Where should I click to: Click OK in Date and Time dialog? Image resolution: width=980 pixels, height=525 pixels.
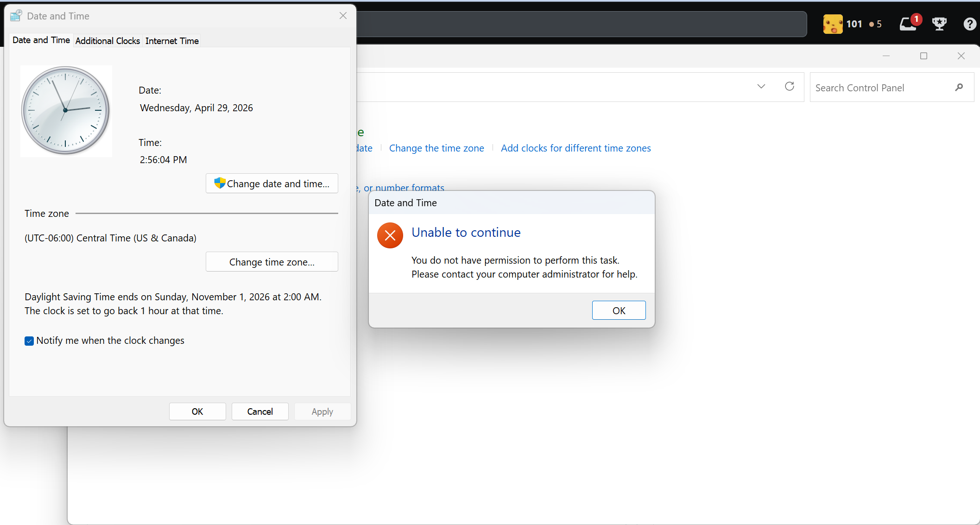click(x=197, y=411)
